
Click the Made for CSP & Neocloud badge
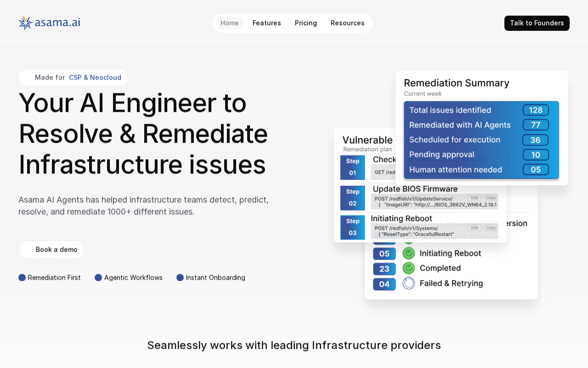tap(73, 77)
